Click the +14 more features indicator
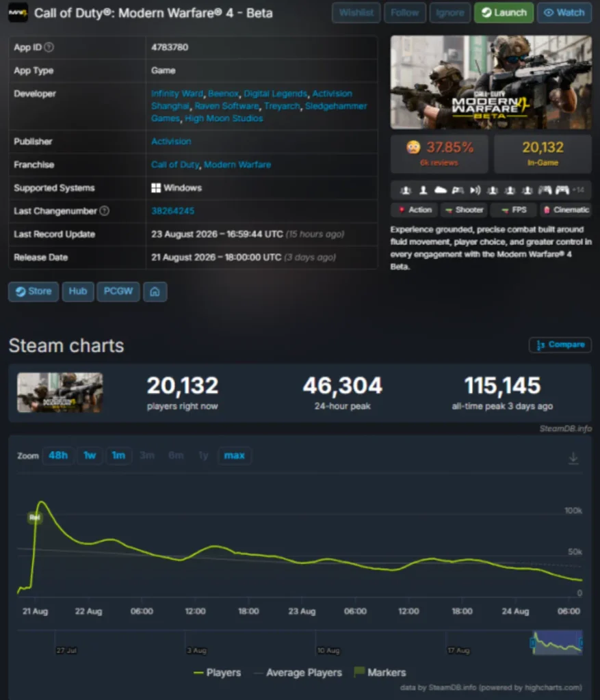 click(x=578, y=190)
